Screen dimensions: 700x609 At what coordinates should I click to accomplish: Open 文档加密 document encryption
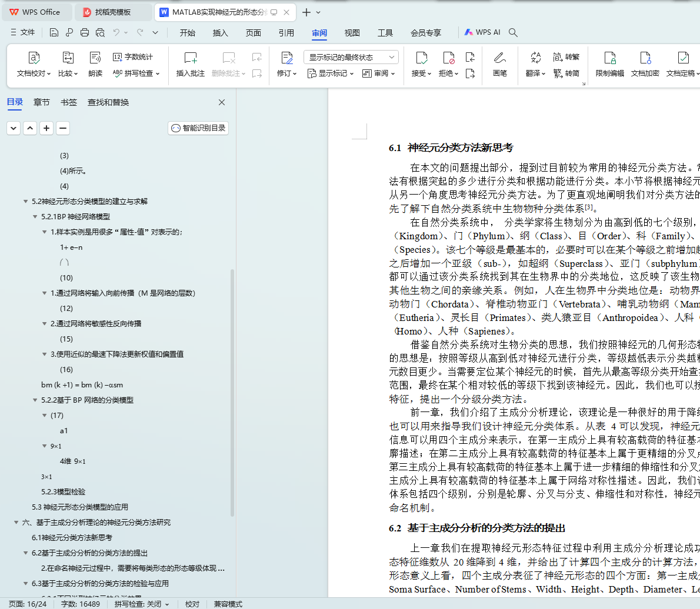(645, 64)
